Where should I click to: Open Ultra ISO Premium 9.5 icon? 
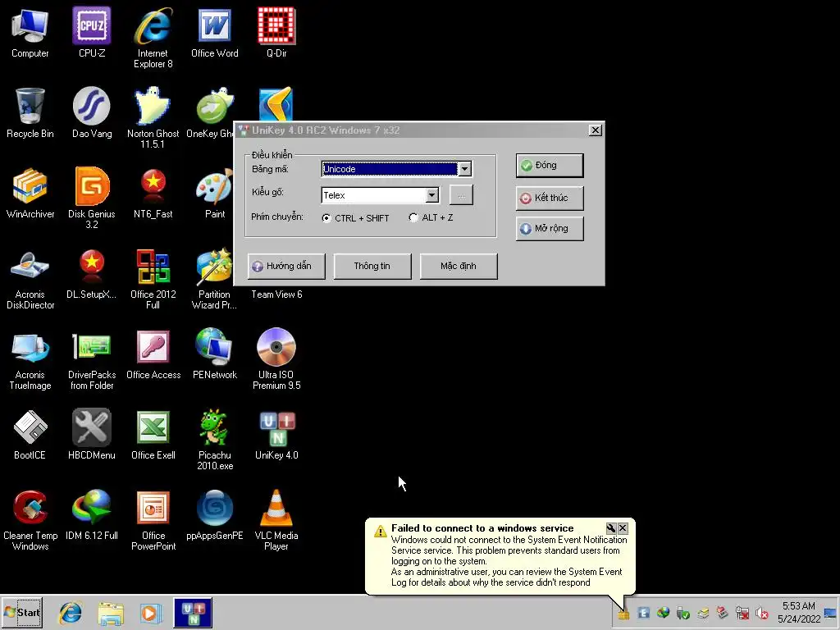(276, 359)
